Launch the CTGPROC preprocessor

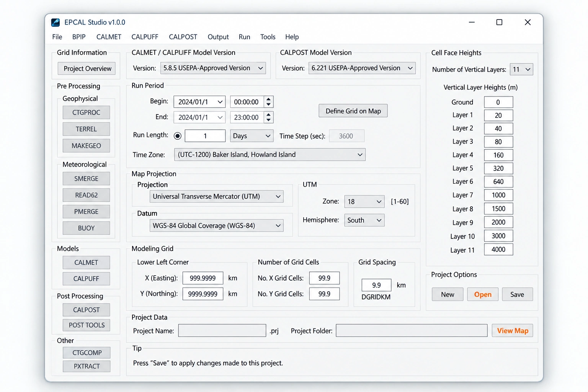86,113
